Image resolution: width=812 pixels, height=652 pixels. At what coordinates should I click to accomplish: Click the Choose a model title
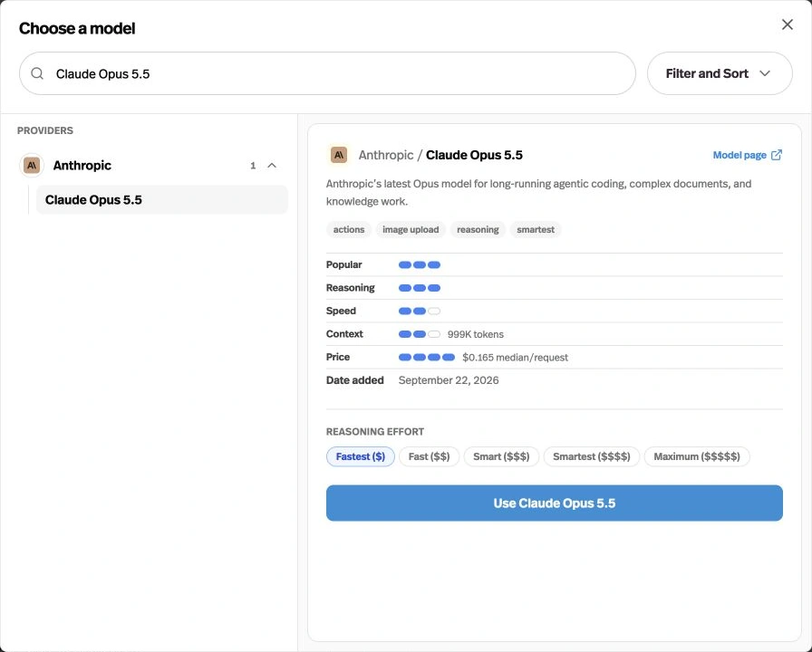point(77,28)
